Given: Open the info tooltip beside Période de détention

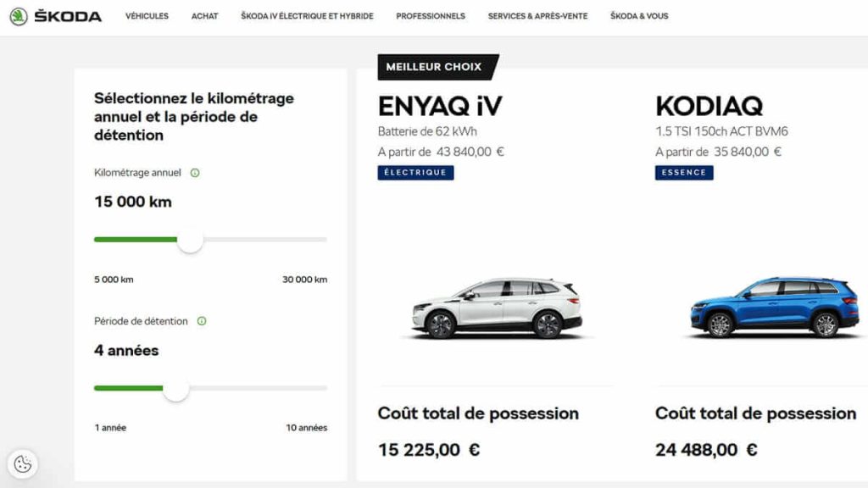Looking at the screenshot, I should pyautogui.click(x=202, y=321).
